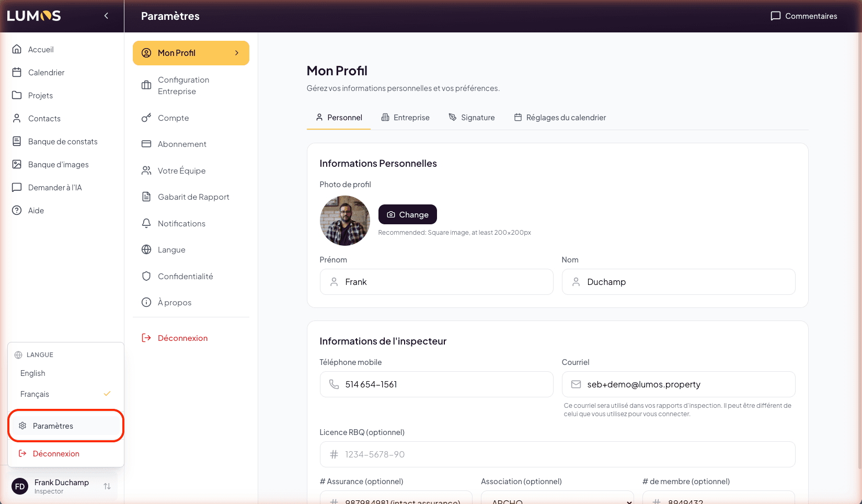The width and height of the screenshot is (862, 504).
Task: Click the FD avatar badge
Action: point(20,486)
